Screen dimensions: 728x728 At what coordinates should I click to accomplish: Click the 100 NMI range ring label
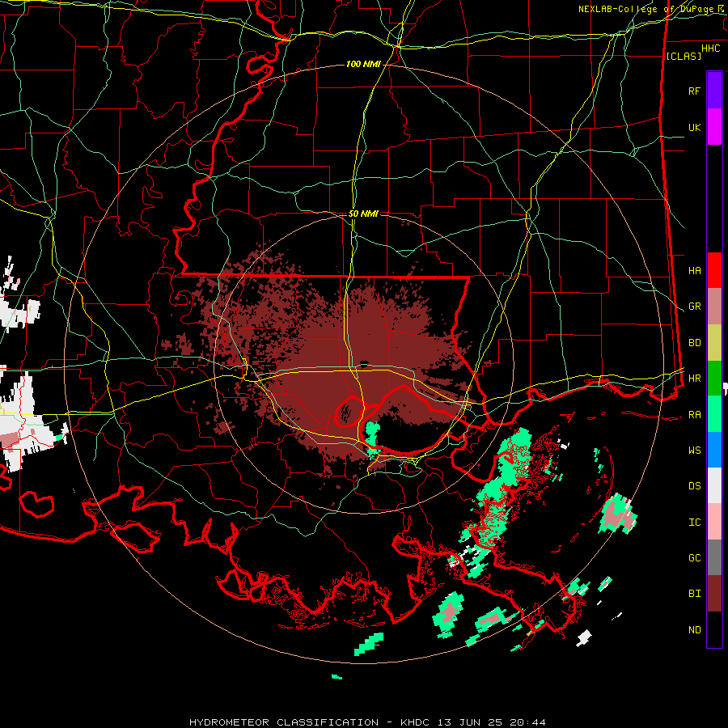point(363,64)
